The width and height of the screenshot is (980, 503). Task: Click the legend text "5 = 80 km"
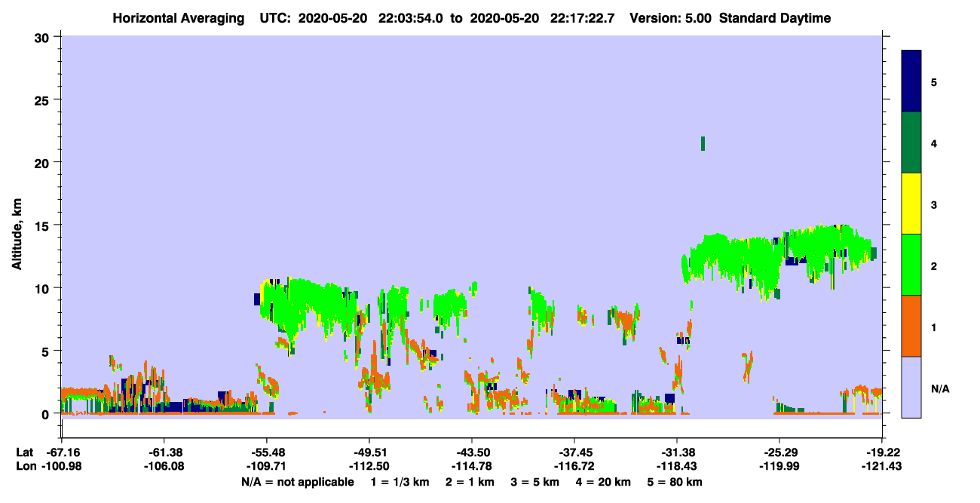675,482
